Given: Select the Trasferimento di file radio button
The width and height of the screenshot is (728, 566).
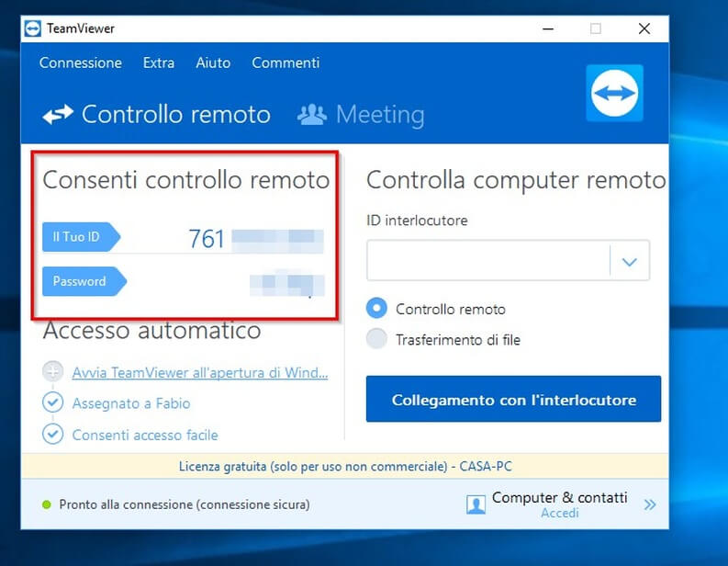Looking at the screenshot, I should click(376, 339).
